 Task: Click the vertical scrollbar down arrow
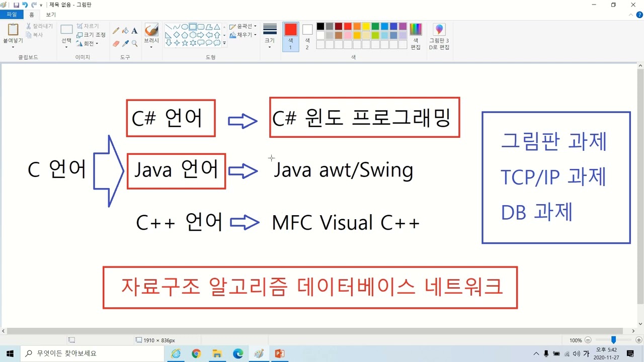pos(640,324)
